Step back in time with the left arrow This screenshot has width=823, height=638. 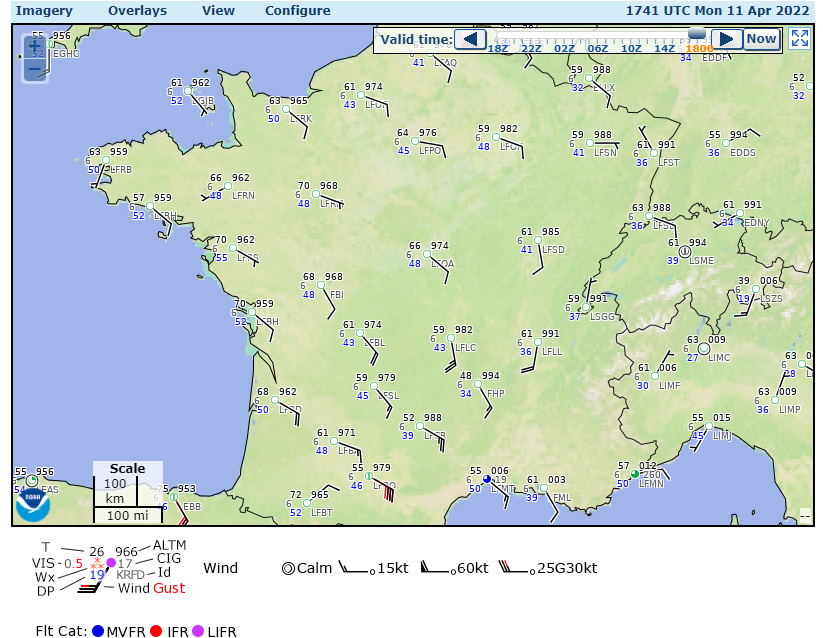tap(470, 38)
